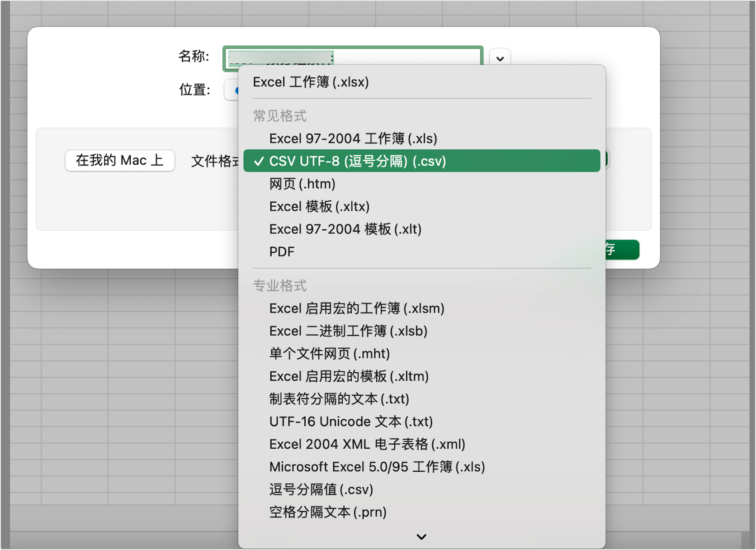The width and height of the screenshot is (756, 550).
Task: Pick Excel 2004 XML 电子表格 (.xml)
Action: [367, 444]
